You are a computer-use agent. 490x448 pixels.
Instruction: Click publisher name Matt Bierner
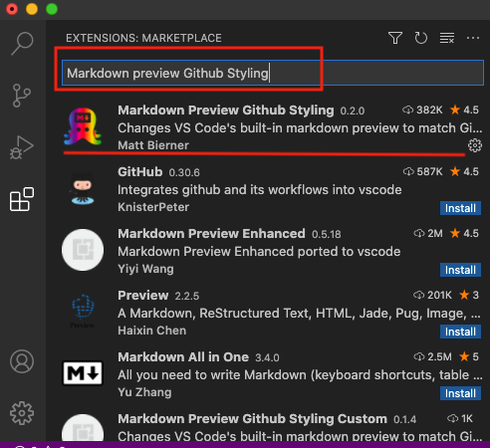153,145
